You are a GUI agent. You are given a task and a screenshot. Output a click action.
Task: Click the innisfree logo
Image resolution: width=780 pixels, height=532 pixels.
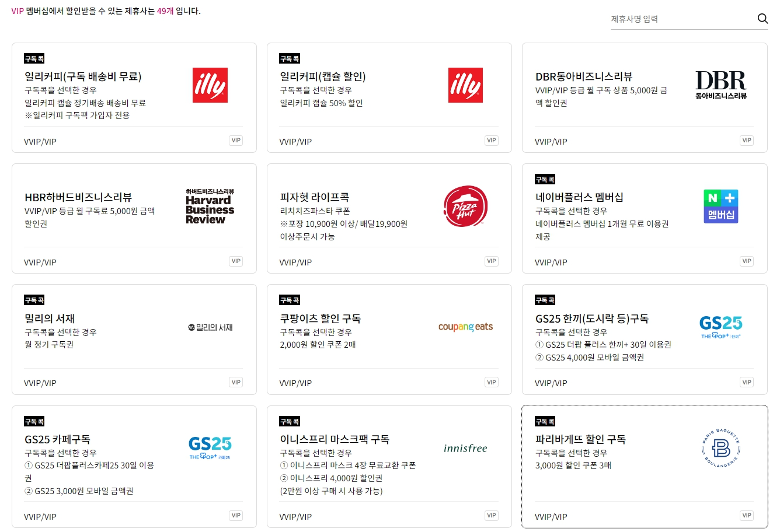465,448
